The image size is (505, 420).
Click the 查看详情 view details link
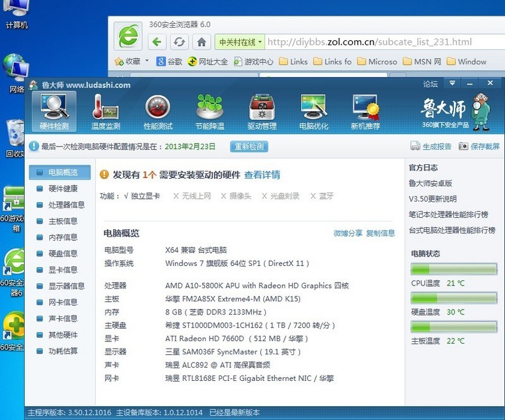pos(262,175)
